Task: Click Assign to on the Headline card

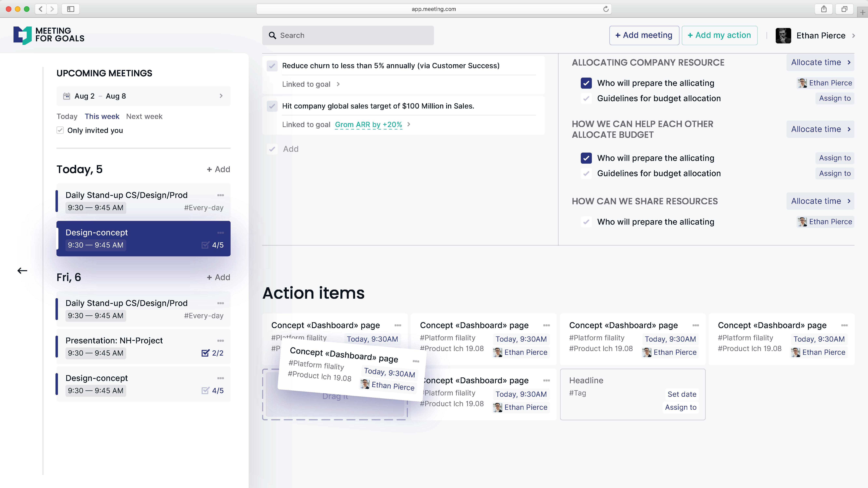Action: pos(681,407)
